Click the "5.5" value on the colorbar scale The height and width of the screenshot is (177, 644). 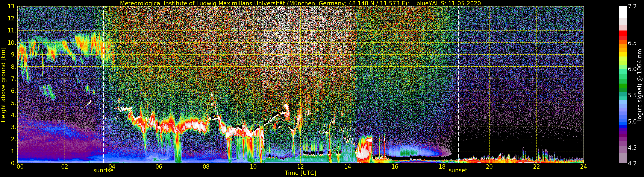(632, 95)
